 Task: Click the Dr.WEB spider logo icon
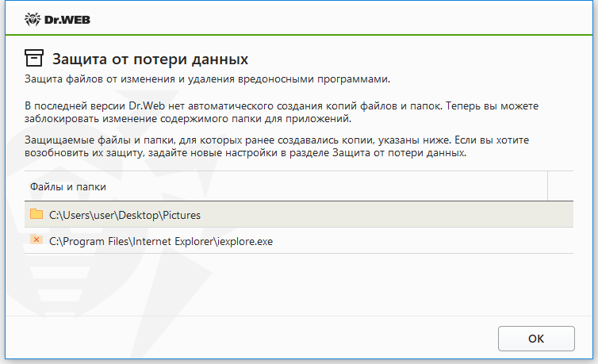click(x=33, y=19)
